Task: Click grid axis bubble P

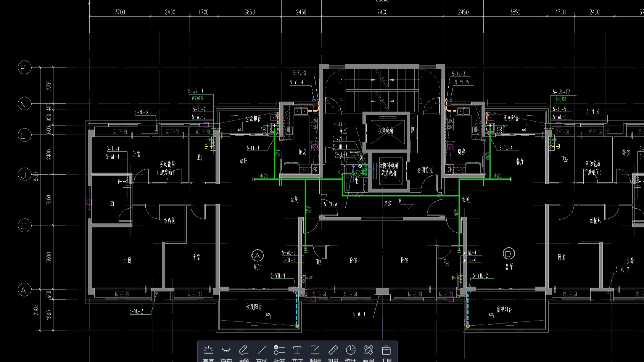Action: [x=24, y=68]
